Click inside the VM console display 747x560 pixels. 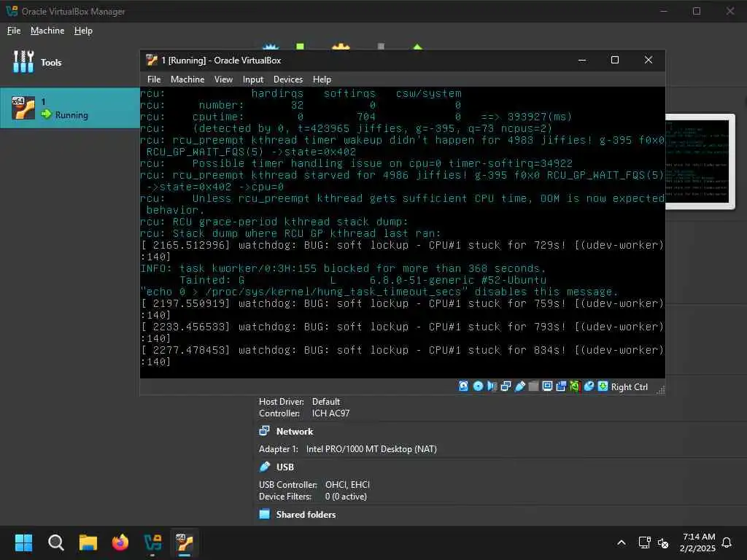point(403,233)
